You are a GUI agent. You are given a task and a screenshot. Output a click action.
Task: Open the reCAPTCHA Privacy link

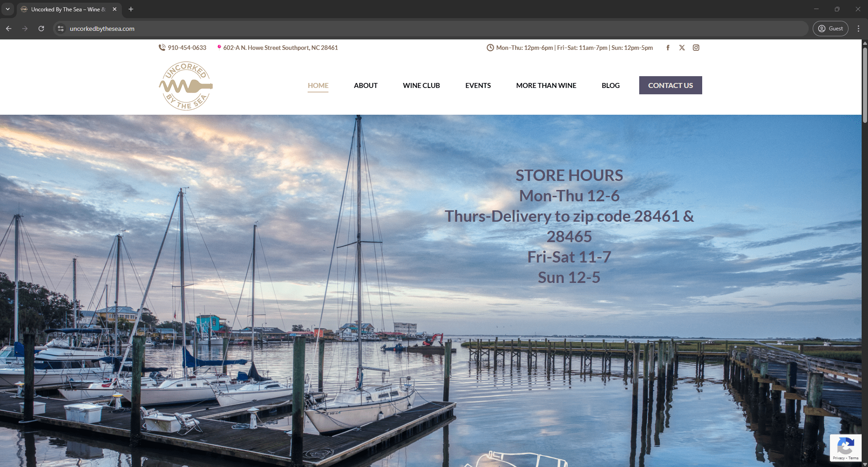coord(839,458)
